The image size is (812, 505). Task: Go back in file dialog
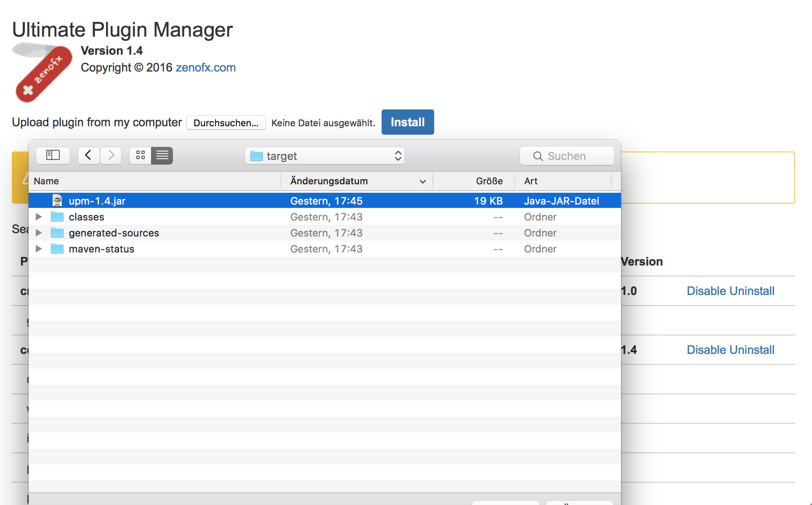(x=89, y=156)
